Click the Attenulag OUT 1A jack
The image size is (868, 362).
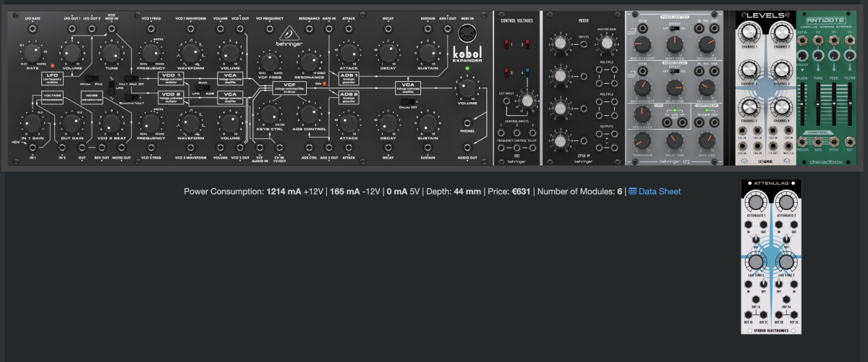tap(755, 300)
